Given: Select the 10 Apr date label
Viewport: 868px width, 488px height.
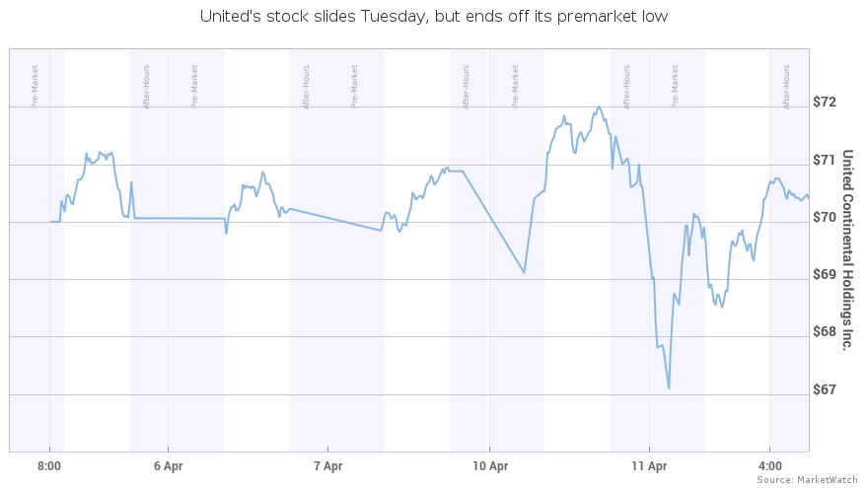Looking at the screenshot, I should point(490,466).
